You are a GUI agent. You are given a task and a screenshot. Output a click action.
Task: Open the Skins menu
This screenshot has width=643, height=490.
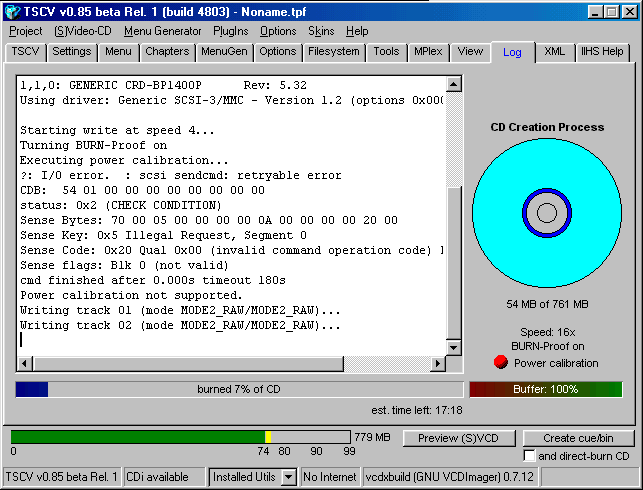point(321,31)
